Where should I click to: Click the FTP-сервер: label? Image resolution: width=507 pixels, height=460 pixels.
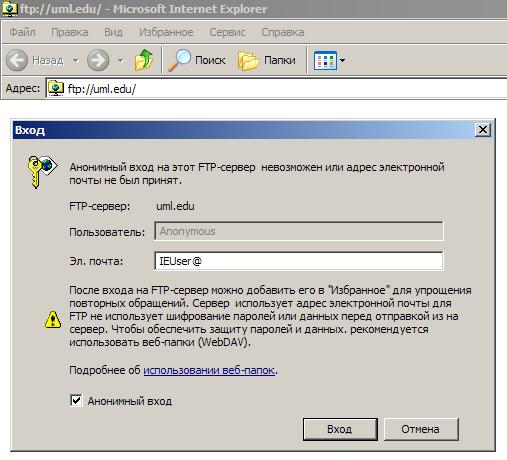(x=100, y=206)
